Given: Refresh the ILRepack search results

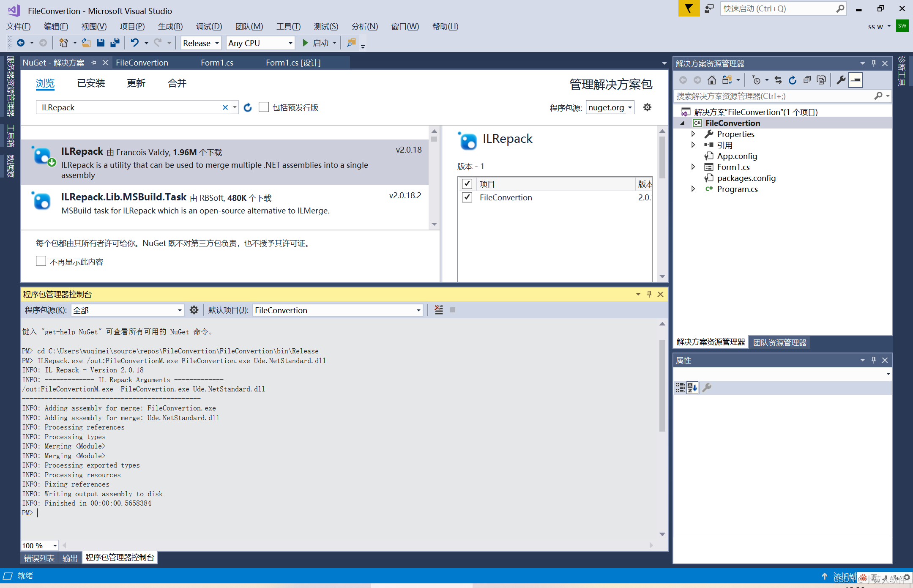Looking at the screenshot, I should pyautogui.click(x=248, y=107).
